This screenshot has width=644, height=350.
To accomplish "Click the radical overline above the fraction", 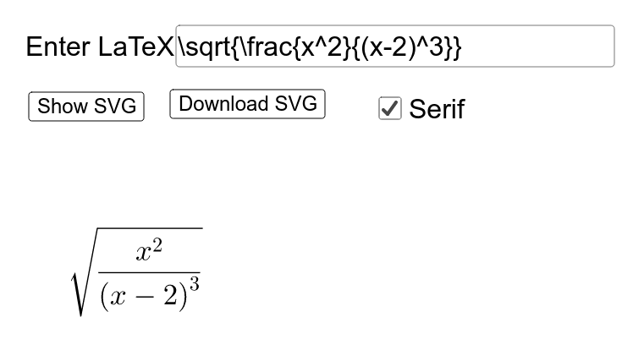I will coord(150,228).
